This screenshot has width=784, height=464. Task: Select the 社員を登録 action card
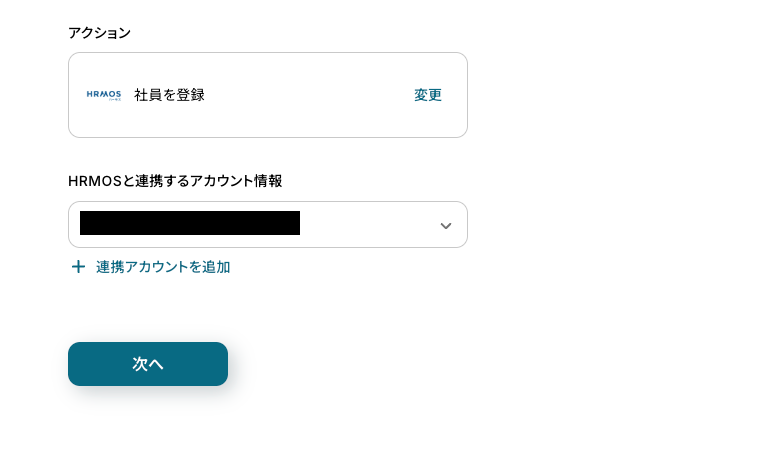[267, 95]
